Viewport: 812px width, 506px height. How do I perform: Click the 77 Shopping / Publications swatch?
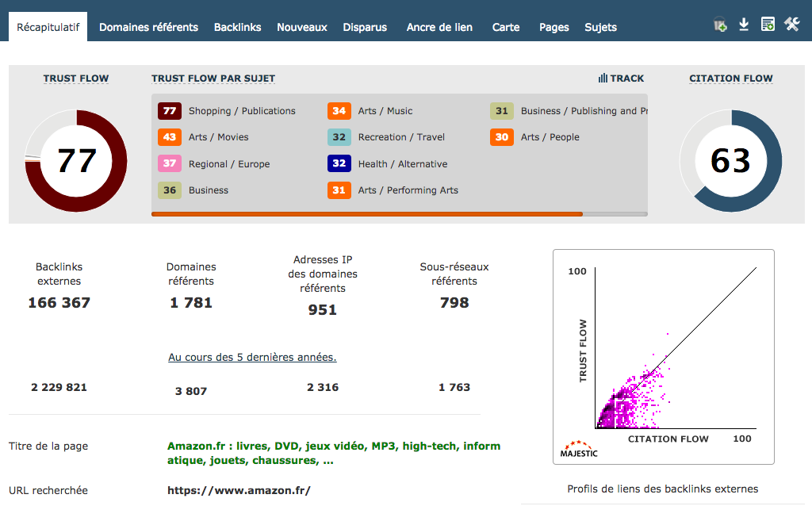tap(170, 111)
